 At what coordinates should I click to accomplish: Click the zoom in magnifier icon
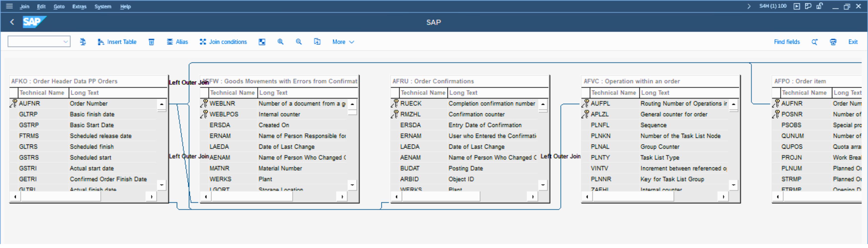tap(280, 42)
